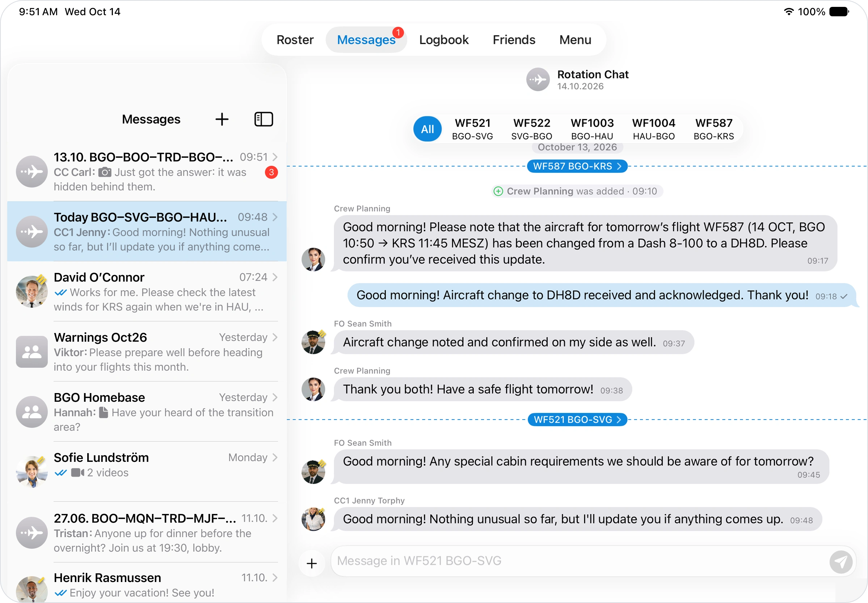
Task: Switch to the Roster tab
Action: tap(295, 40)
